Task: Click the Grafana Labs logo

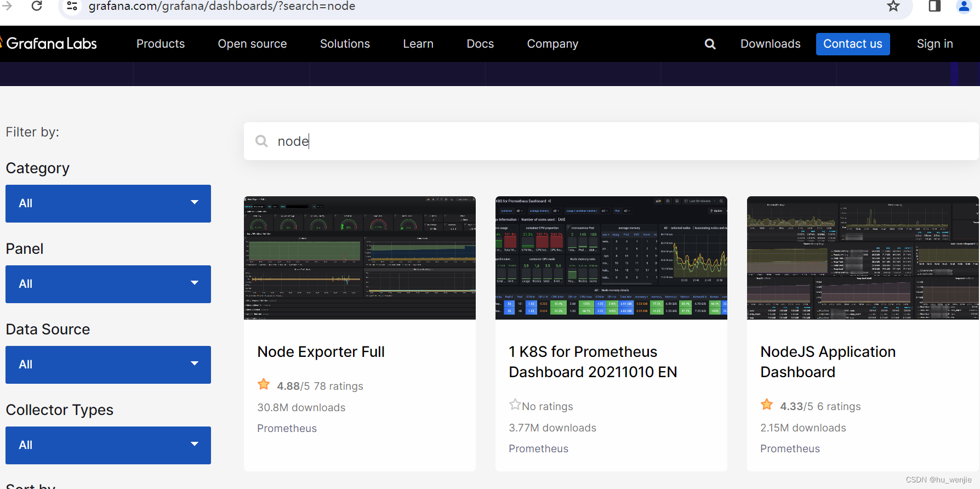Action: click(x=49, y=44)
